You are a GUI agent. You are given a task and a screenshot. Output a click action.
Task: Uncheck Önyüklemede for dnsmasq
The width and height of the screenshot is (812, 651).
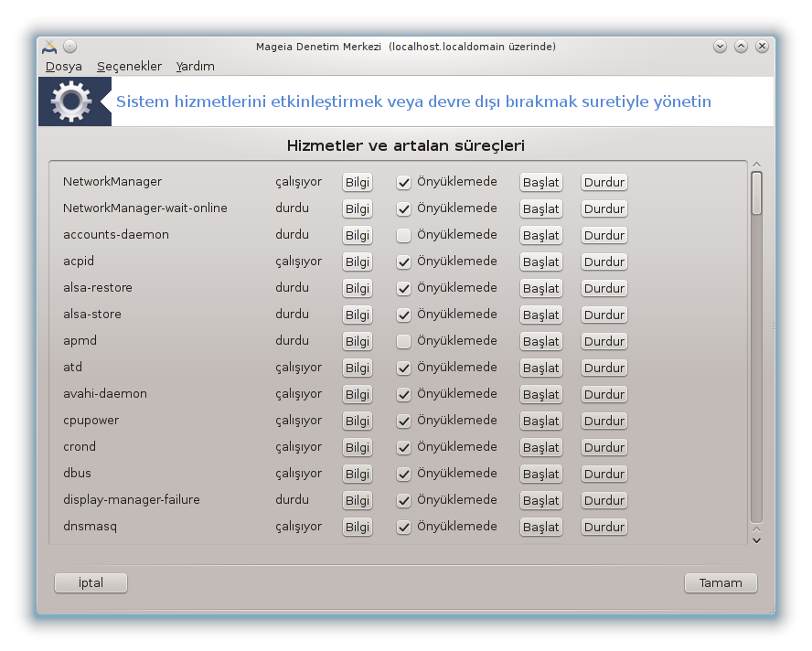pyautogui.click(x=403, y=527)
